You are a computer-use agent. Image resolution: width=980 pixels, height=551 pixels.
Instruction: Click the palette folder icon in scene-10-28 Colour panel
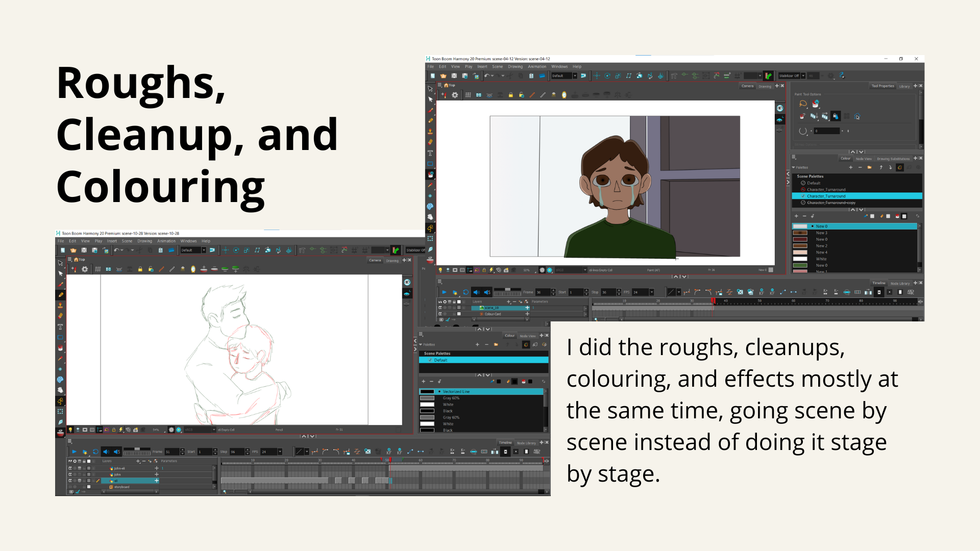[x=496, y=344]
